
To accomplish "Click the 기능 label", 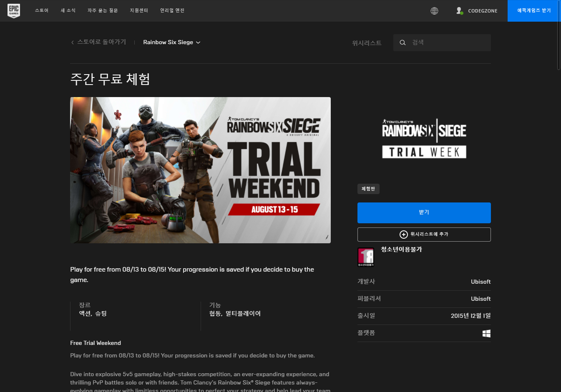I will click(215, 305).
